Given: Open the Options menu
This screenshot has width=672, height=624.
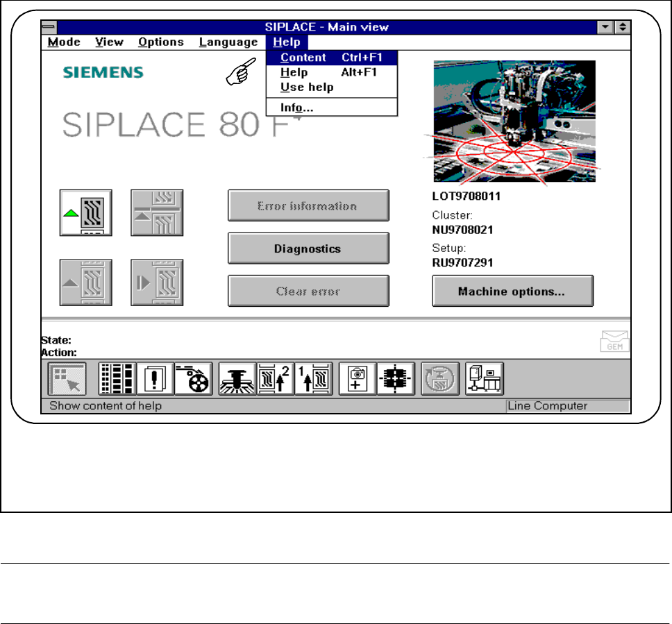Looking at the screenshot, I should click(161, 42).
